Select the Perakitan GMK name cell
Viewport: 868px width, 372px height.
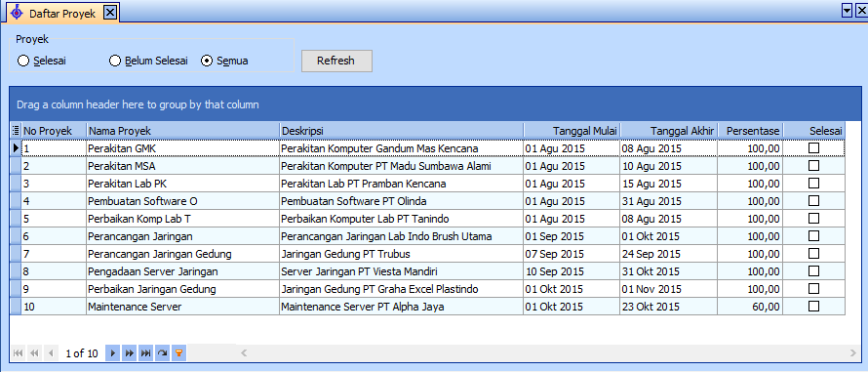[x=182, y=148]
